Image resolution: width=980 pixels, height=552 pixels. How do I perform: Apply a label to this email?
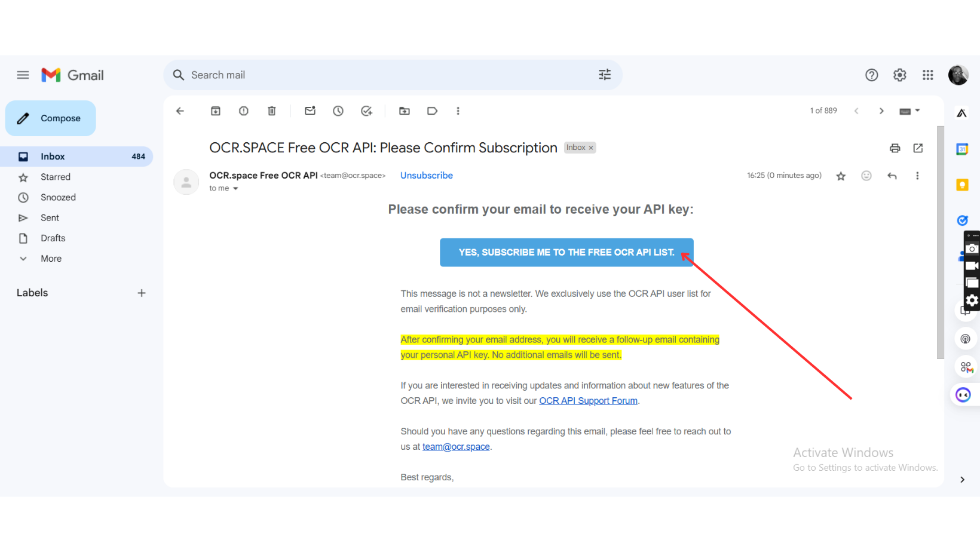click(432, 111)
